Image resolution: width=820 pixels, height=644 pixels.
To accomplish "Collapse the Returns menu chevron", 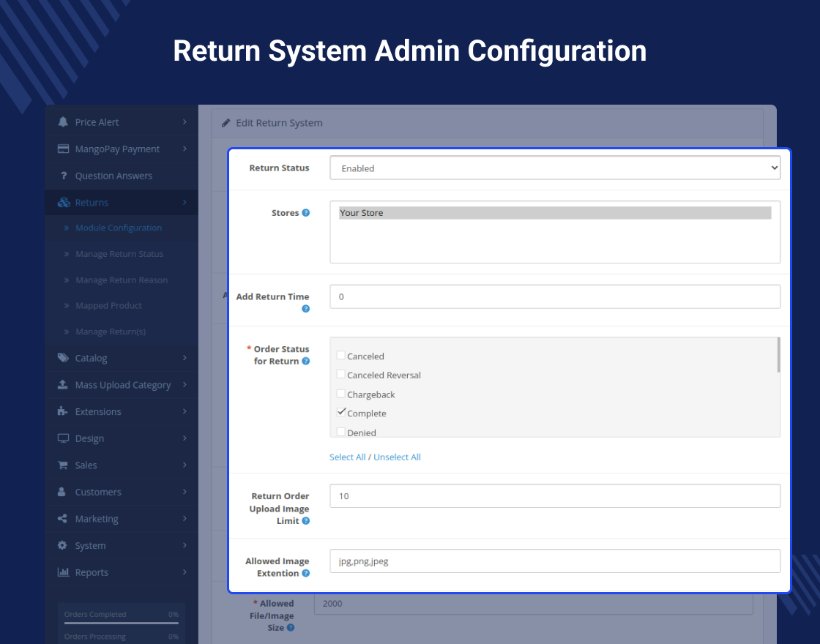I will (x=184, y=202).
